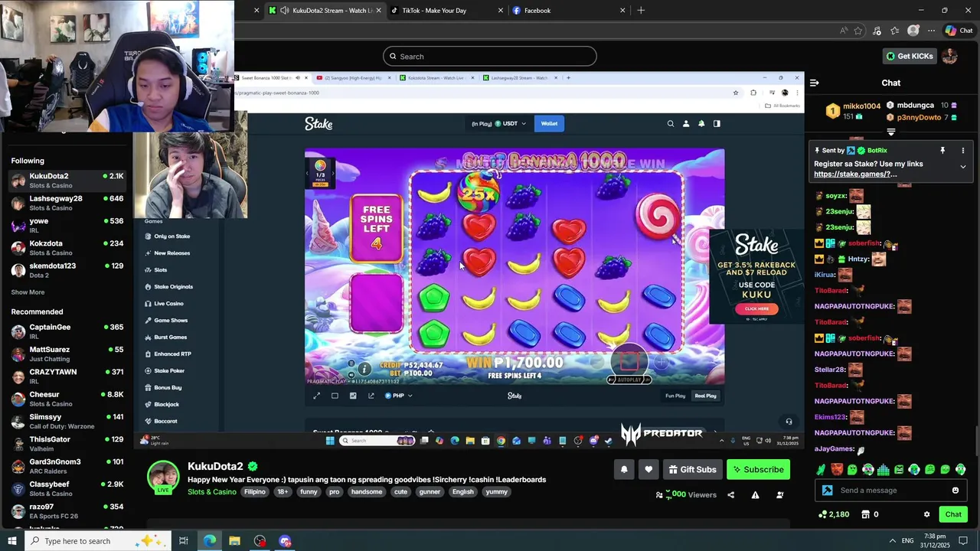Viewport: 980px width, 551px height.
Task: Click the report warning triangle icon
Action: point(755,495)
